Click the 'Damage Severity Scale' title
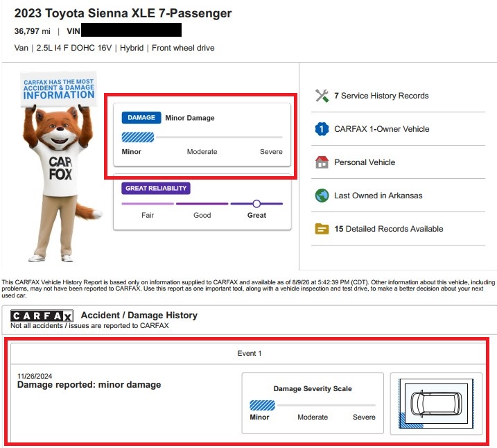Image resolution: width=497 pixels, height=448 pixels. [313, 389]
